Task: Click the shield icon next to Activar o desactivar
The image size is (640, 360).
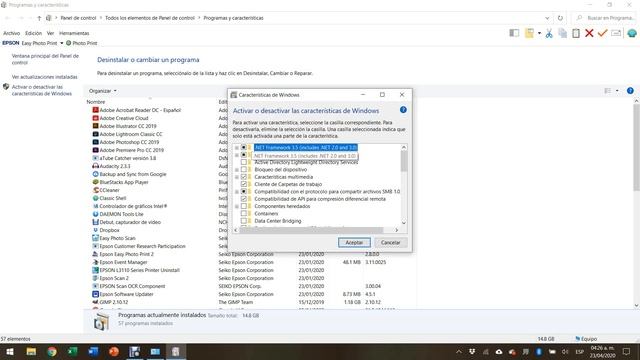Action: (x=6, y=87)
